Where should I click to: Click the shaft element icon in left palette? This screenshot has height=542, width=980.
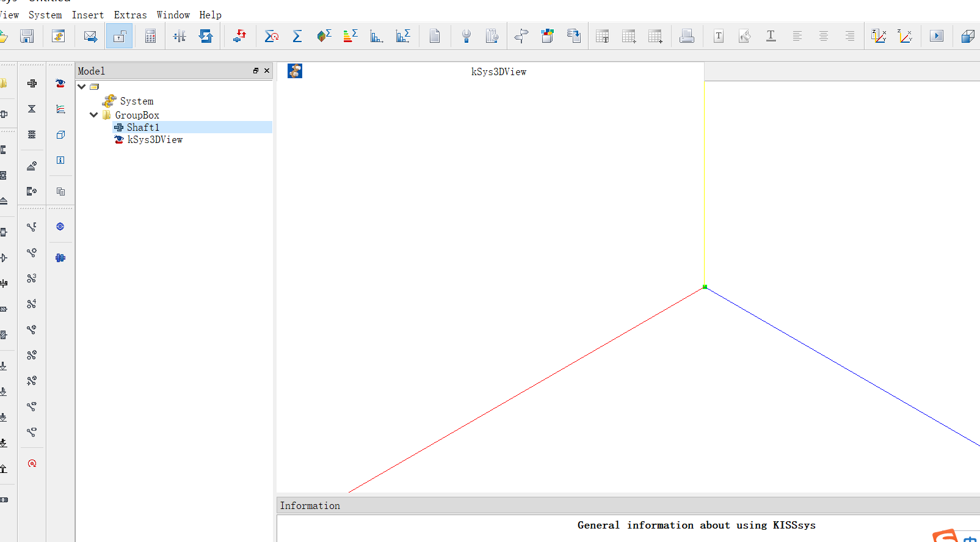[x=32, y=83]
